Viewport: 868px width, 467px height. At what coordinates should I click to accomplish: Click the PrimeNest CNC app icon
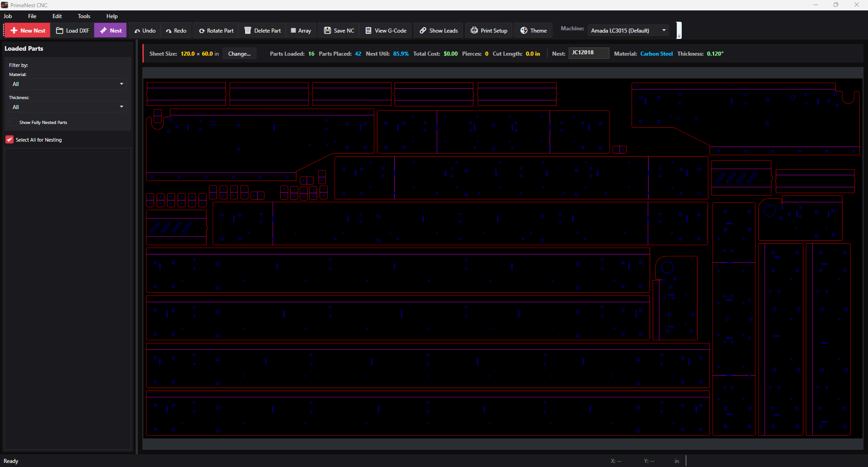tap(5, 5)
